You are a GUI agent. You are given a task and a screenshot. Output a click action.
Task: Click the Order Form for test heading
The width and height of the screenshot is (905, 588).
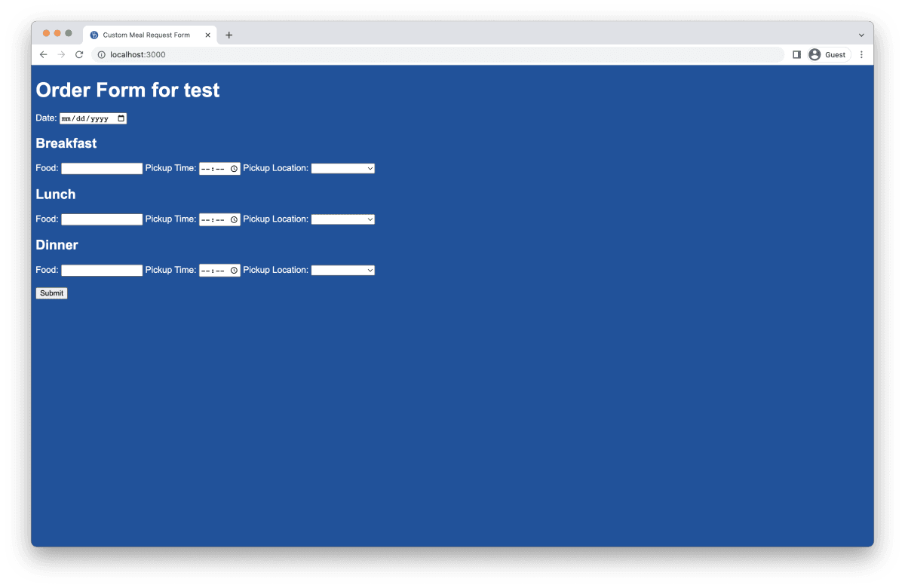pos(127,90)
